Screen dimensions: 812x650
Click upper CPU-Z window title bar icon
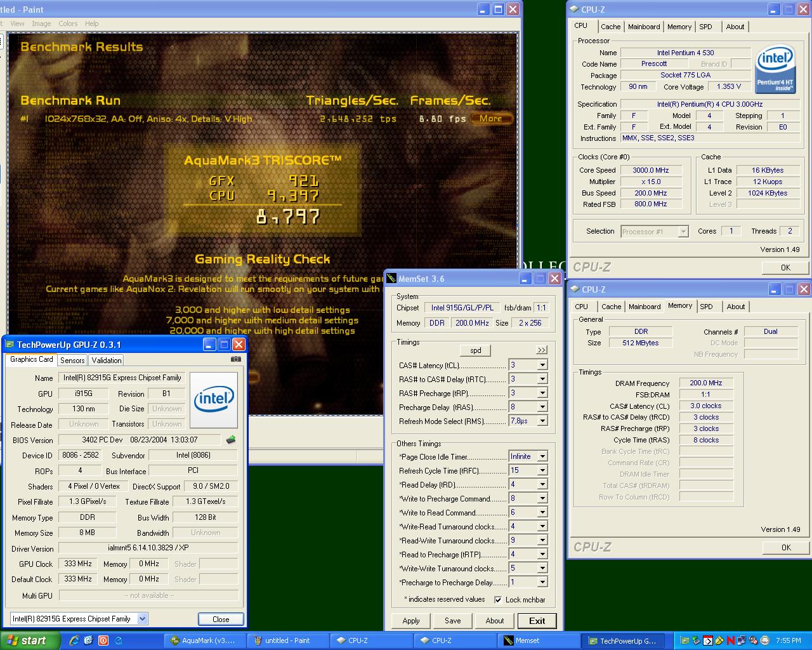coord(574,9)
